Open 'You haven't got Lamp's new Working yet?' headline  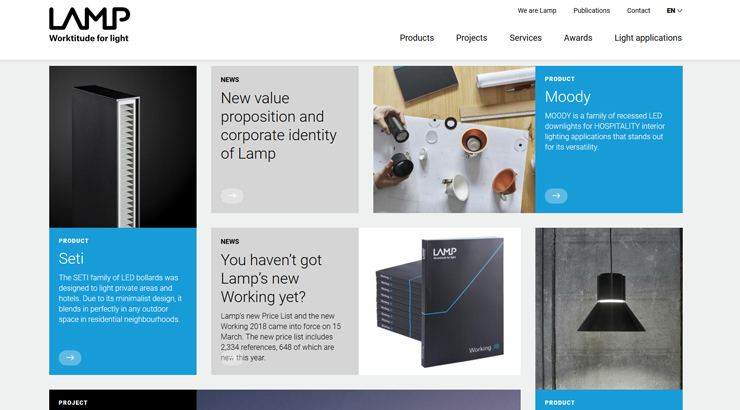pos(271,278)
